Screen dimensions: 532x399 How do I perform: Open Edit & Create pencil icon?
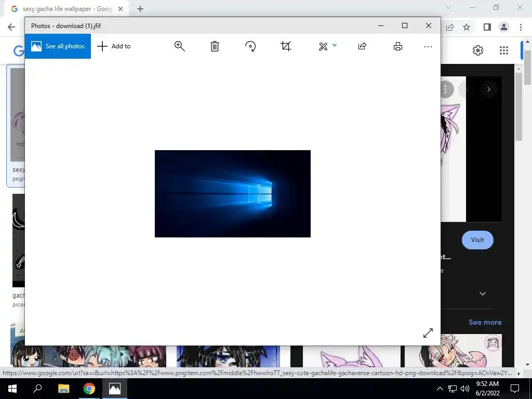(323, 46)
